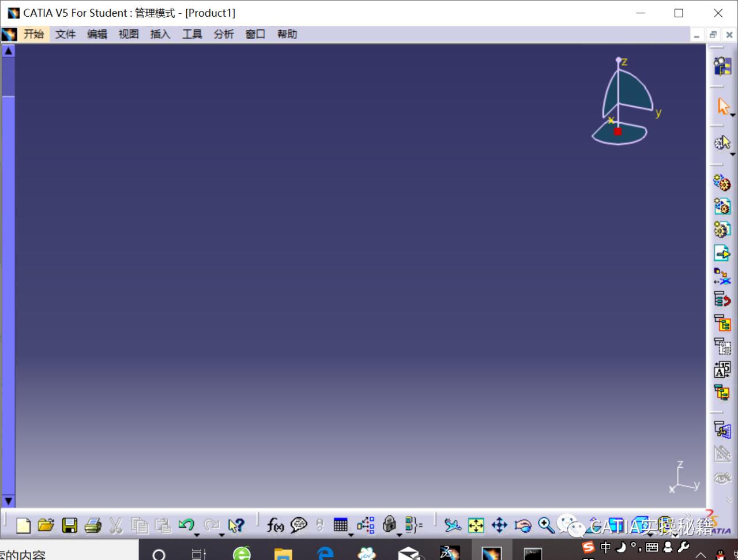Open Edge browser from the taskbar
738x560 pixels.
325,554
